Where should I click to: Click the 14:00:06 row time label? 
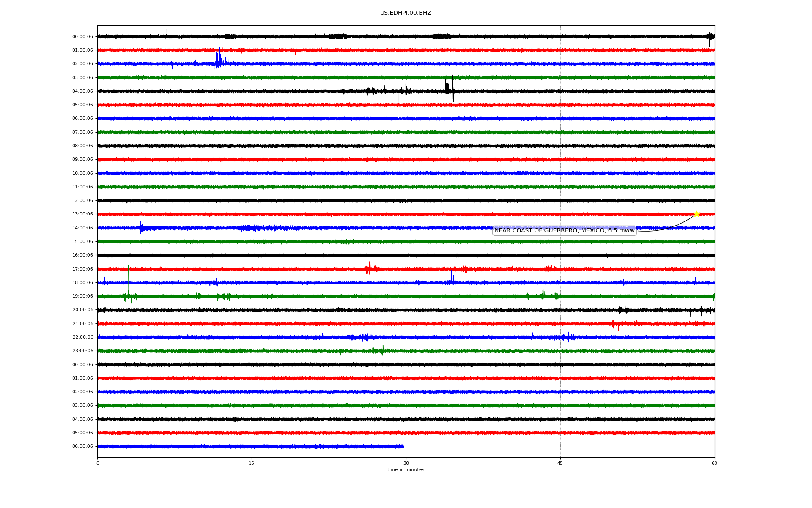82,228
